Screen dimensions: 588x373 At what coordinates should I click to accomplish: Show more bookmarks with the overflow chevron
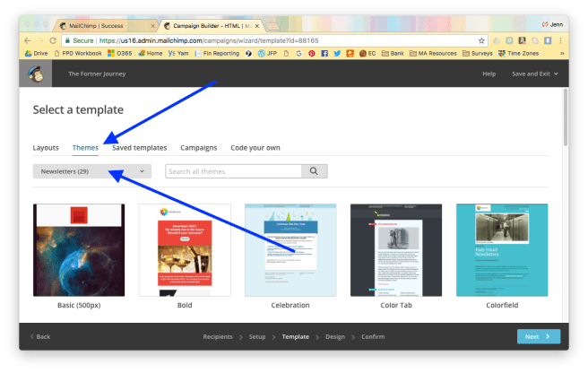pos(562,53)
